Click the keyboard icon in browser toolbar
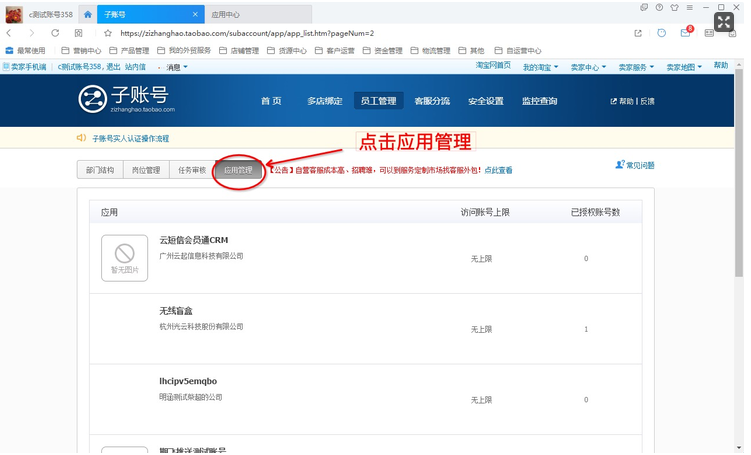 click(x=709, y=33)
